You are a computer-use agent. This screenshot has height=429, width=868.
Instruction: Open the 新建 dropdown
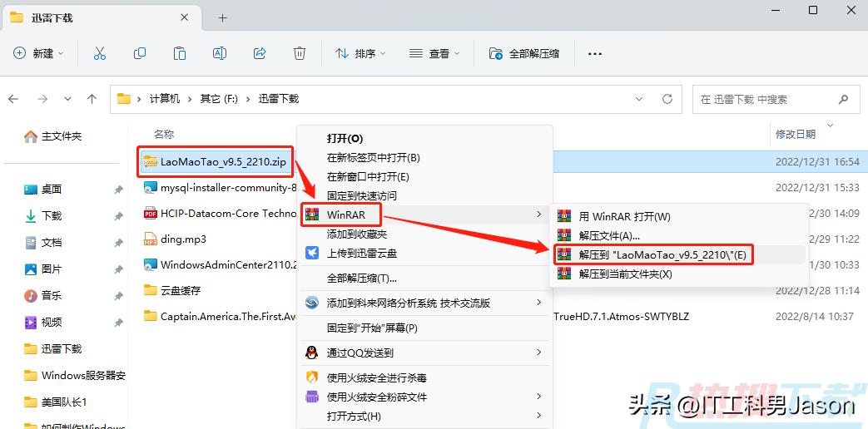pyautogui.click(x=39, y=53)
